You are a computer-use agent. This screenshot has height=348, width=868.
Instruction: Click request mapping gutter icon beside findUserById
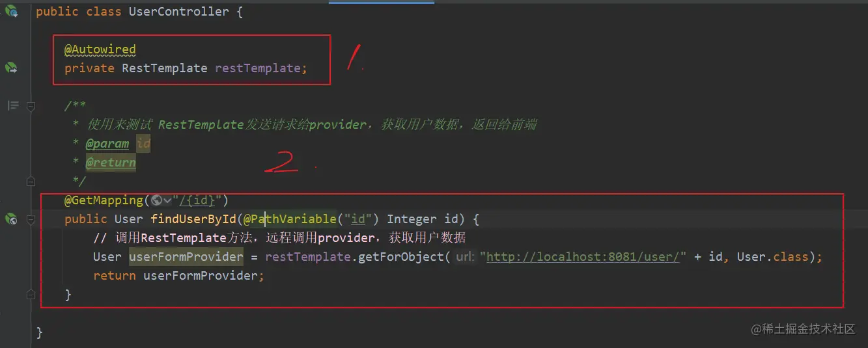(x=11, y=219)
